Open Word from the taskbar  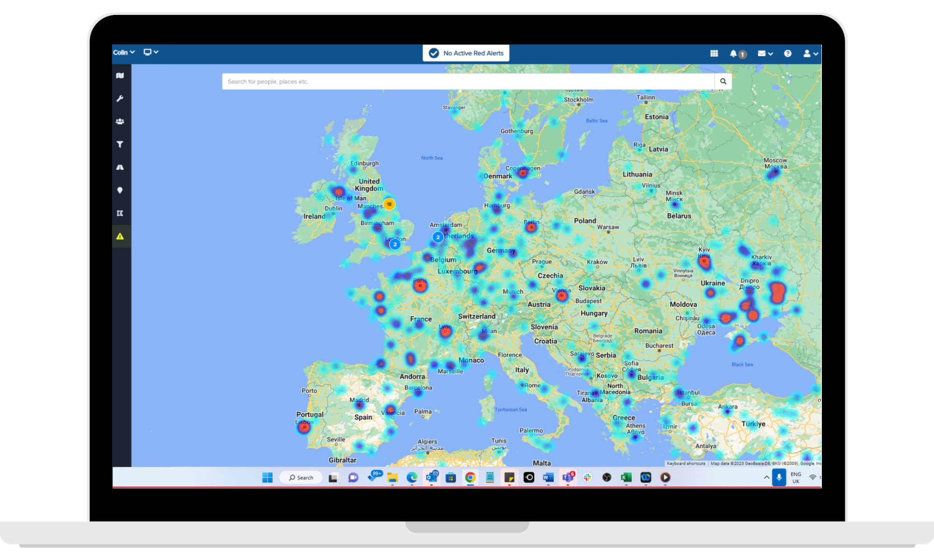548,477
